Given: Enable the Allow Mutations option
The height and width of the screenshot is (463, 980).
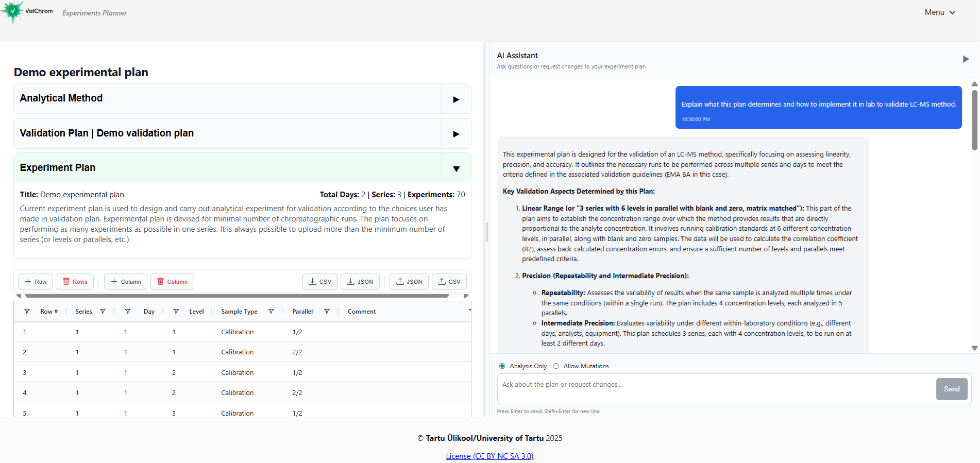Looking at the screenshot, I should coord(556,366).
